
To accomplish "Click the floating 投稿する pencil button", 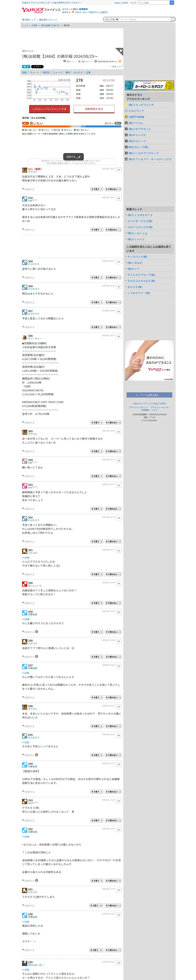I will tap(73, 157).
